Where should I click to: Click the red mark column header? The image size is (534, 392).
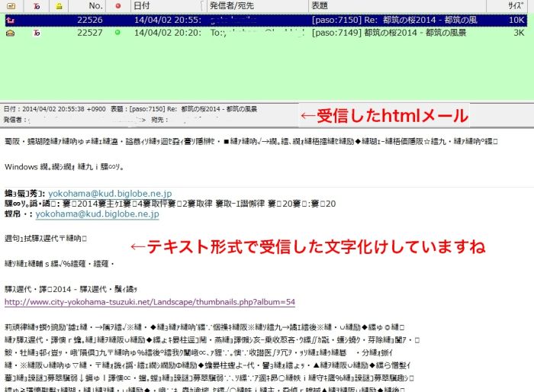(x=117, y=6)
